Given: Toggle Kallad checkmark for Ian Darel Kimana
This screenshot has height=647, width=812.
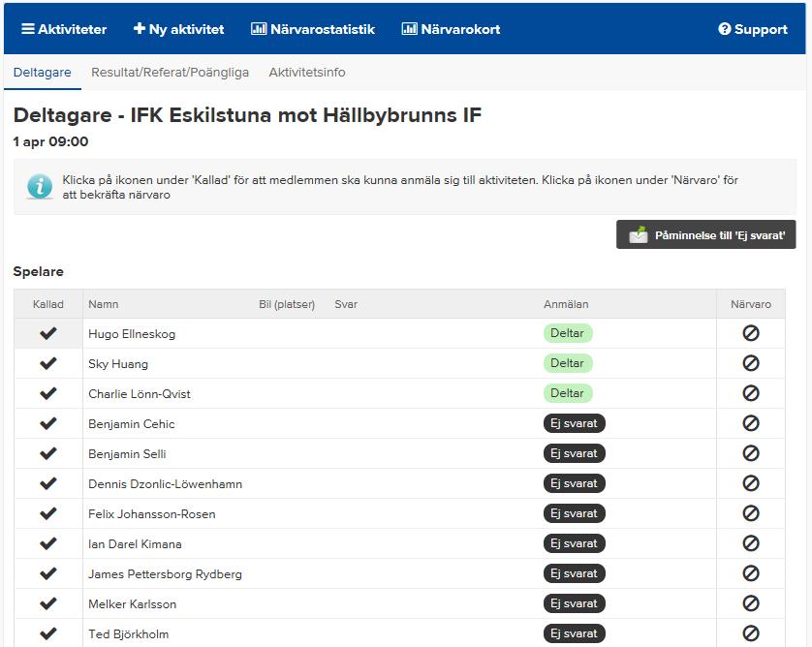Looking at the screenshot, I should [48, 543].
